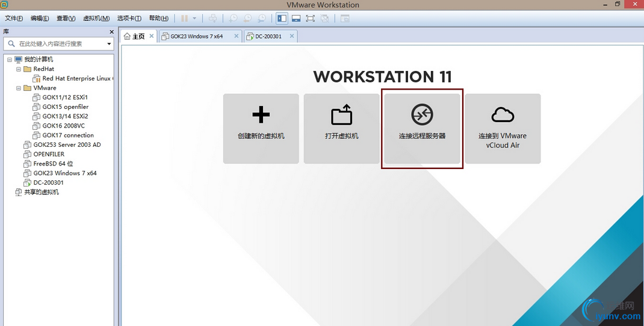Open the 帮助(H) menu

click(158, 19)
